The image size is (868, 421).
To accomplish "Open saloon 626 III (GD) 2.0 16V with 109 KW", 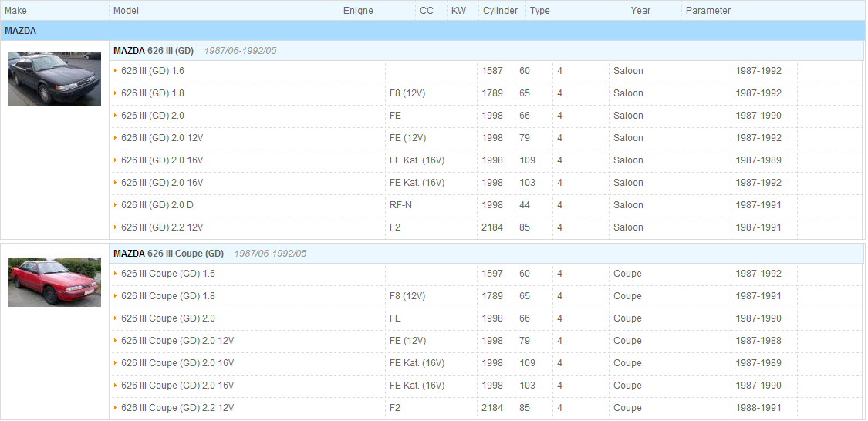I will pos(162,160).
